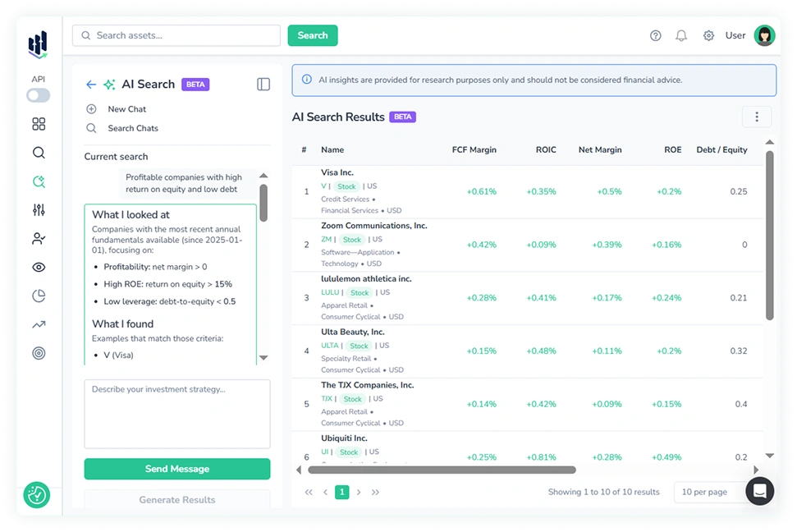Go to previous page chevron

point(325,493)
